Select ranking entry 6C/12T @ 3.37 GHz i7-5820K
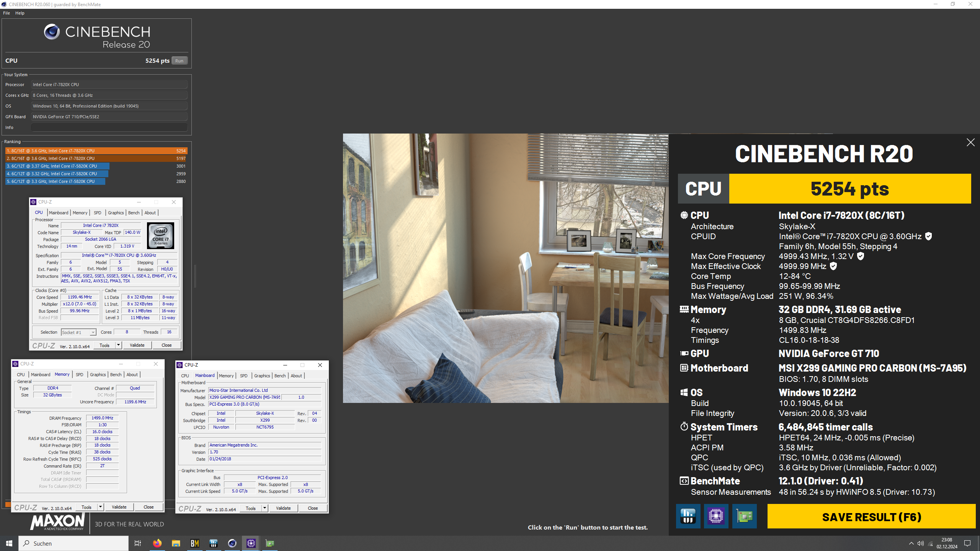The height and width of the screenshot is (551, 980). (96, 166)
